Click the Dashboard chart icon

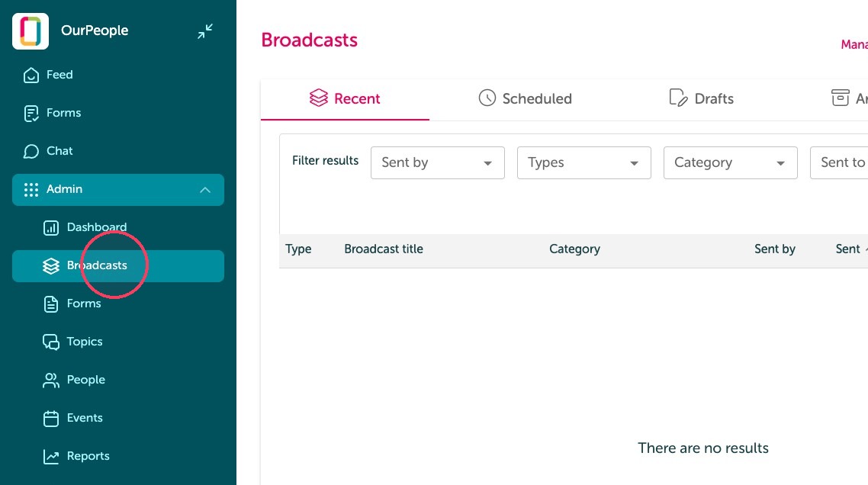point(51,227)
